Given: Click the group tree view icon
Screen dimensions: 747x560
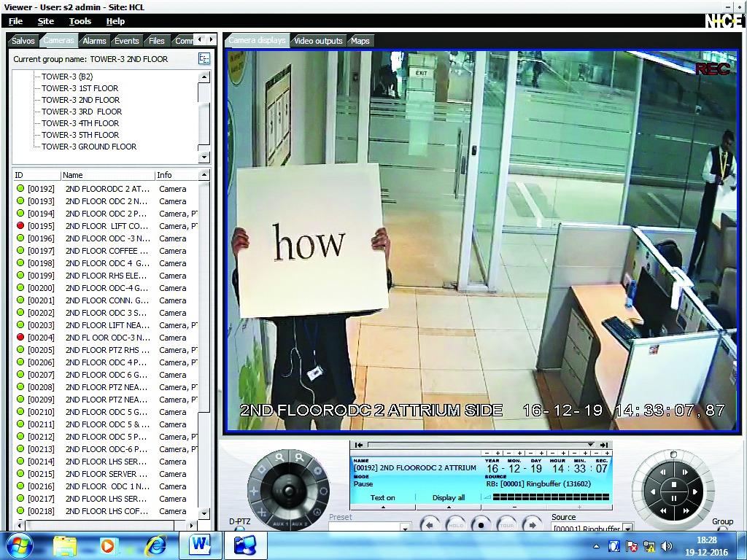Looking at the screenshot, I should tap(204, 59).
